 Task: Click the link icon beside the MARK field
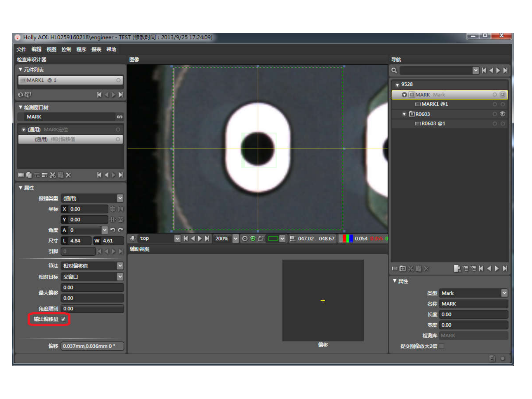(x=120, y=117)
